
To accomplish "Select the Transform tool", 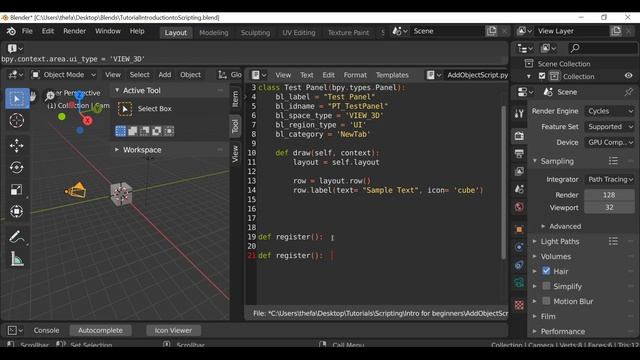I will (x=17, y=211).
